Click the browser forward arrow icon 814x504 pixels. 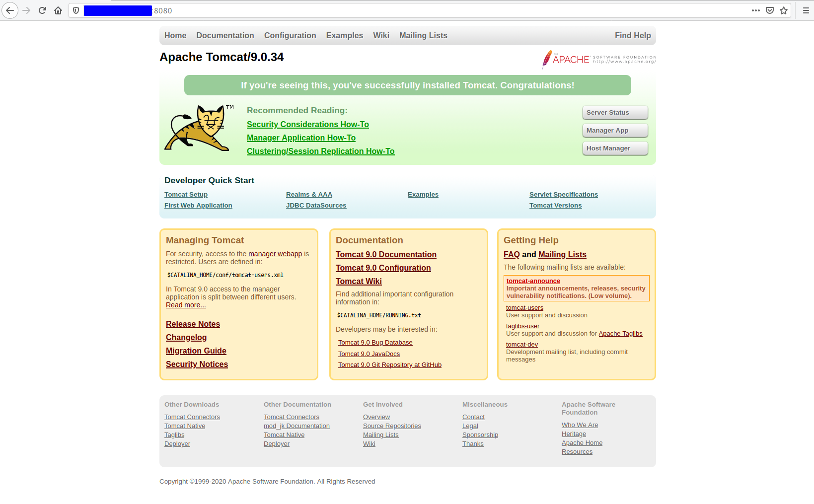click(26, 10)
